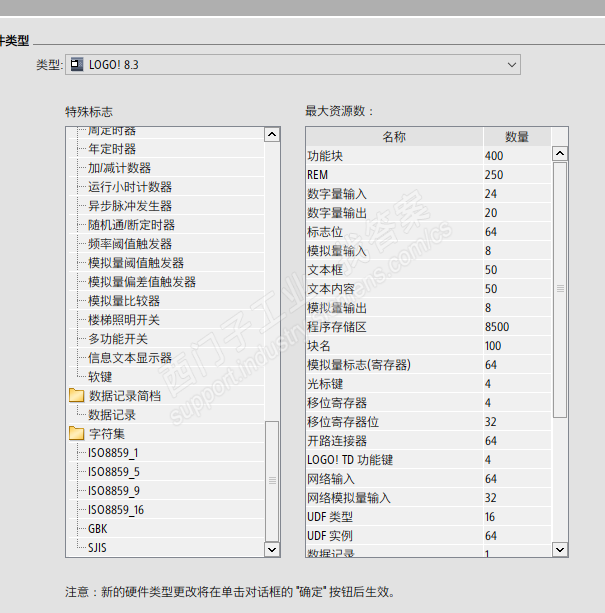This screenshot has height=613, width=605.
Task: Click the 字符集 folder icon
Action: [77, 433]
